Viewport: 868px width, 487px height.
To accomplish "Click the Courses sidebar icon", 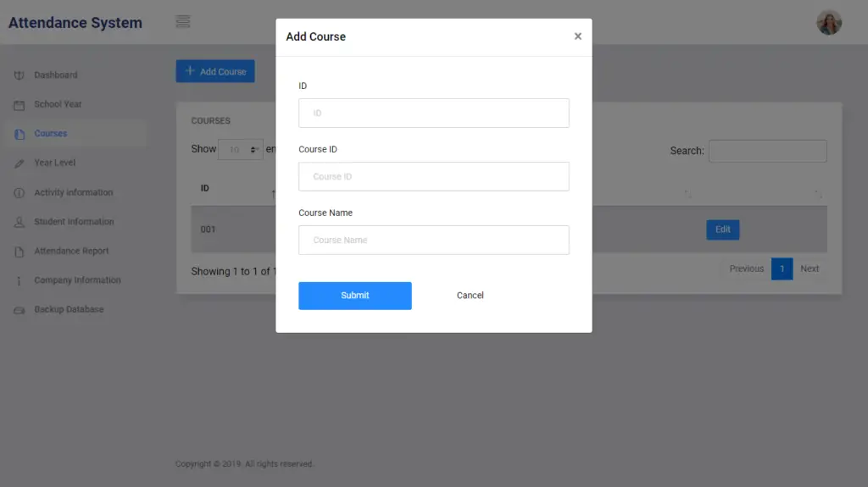I will 19,134.
